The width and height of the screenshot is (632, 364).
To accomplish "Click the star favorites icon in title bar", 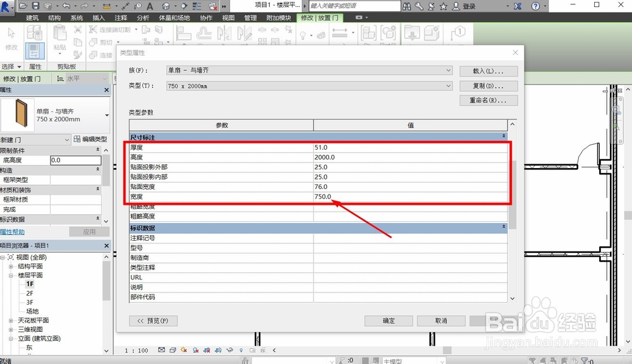I will tap(444, 6).
